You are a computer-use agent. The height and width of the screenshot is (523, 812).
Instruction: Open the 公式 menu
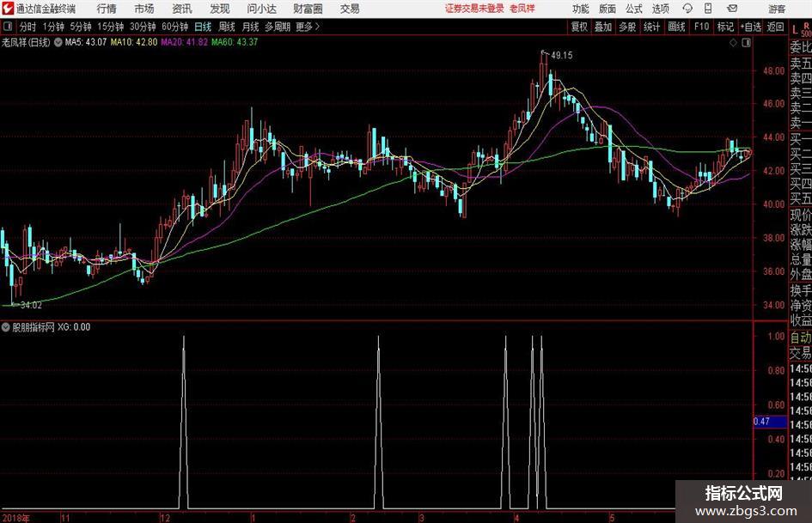click(x=634, y=9)
